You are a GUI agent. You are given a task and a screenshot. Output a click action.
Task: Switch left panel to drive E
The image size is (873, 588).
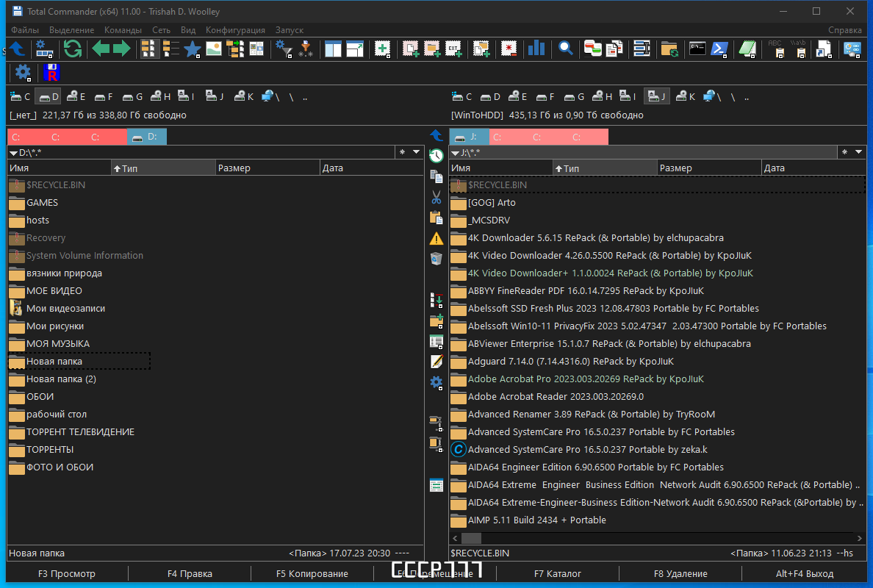coord(76,97)
